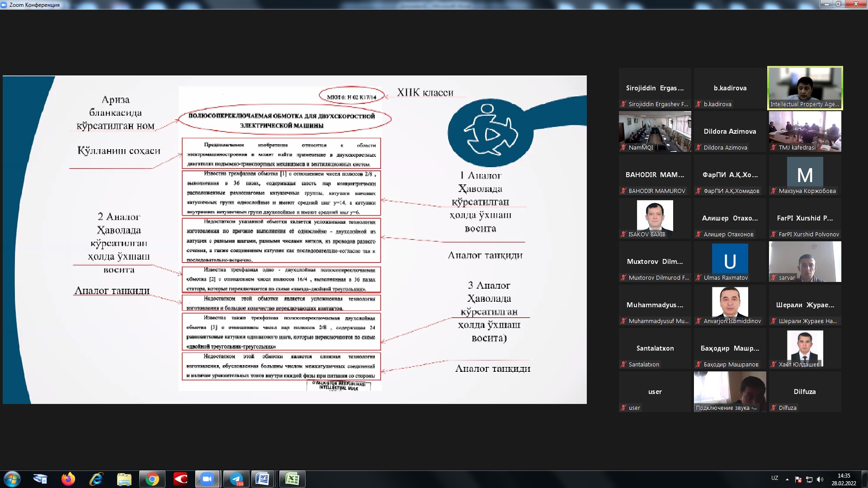
Task: Click the system volume speaker icon
Action: click(820, 479)
